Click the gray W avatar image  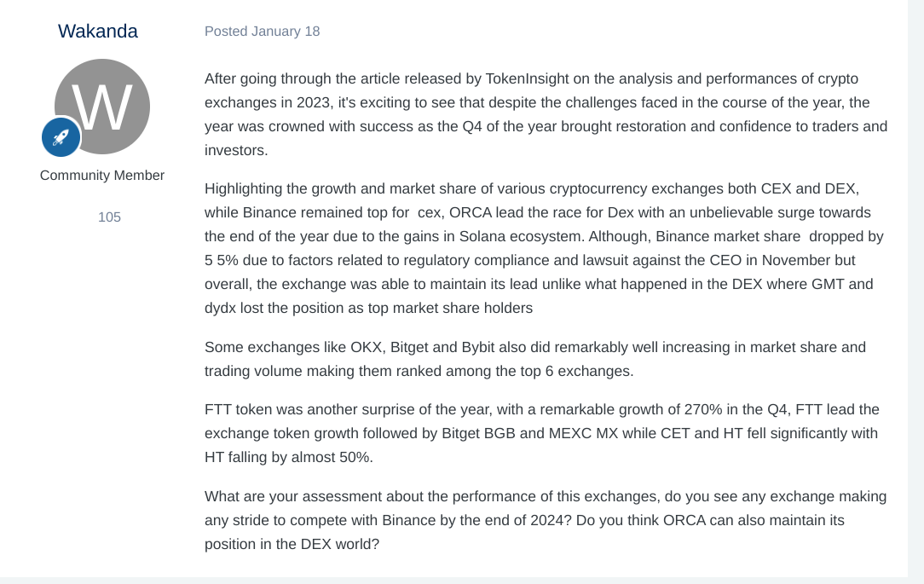[x=102, y=107]
